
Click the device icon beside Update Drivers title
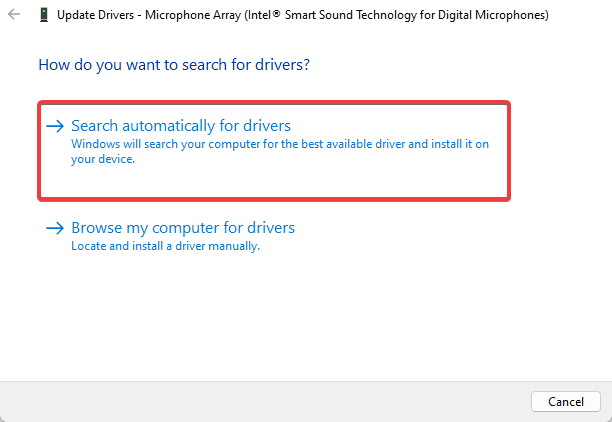(x=44, y=15)
